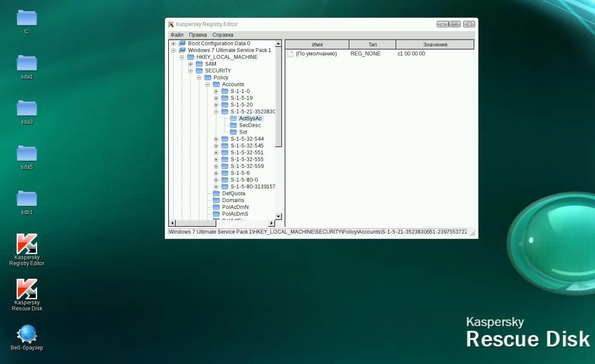Collapse the HKEY_LOCAL_MACHINE node
This screenshot has height=364, width=595.
[182, 57]
